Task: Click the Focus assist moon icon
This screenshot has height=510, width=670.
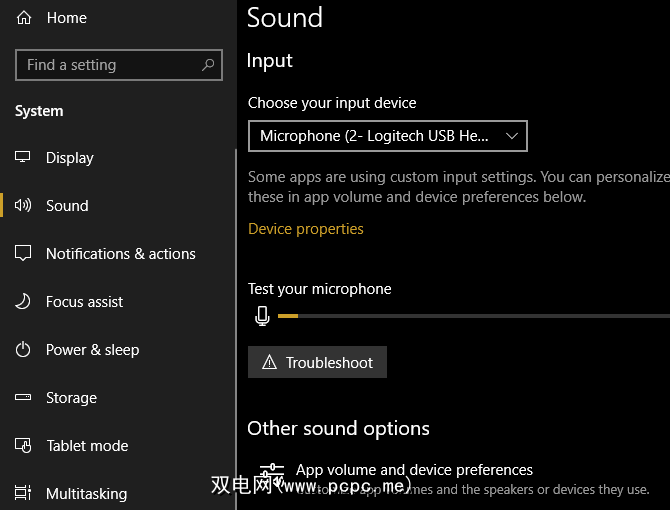Action: coord(24,302)
